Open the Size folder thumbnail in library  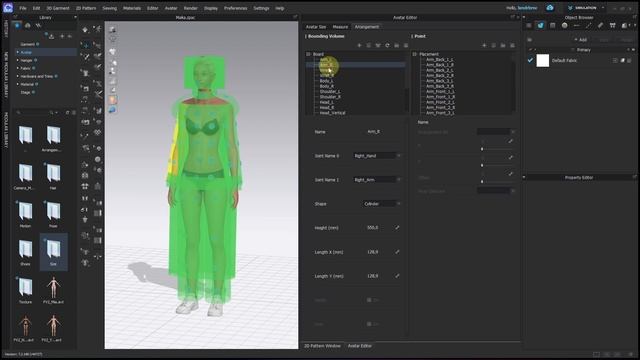(53, 251)
